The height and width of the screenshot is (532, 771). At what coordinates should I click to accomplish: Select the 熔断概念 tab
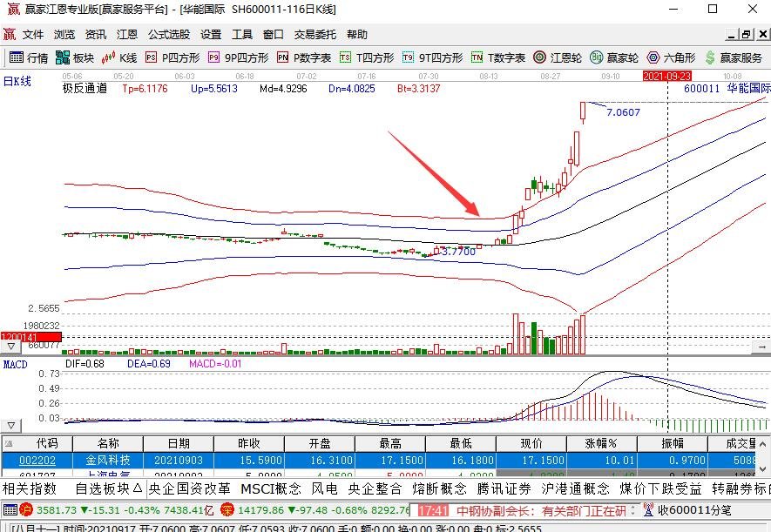tap(440, 488)
